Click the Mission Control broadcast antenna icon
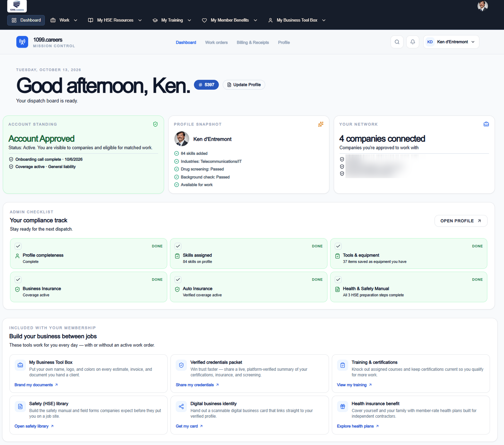504x445 pixels. coord(22,42)
